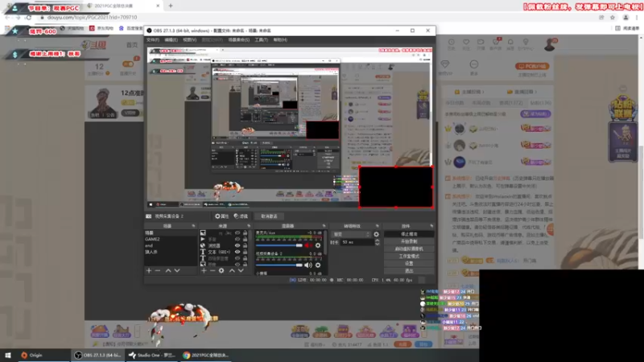Open Filters button in source toolbar

point(241,216)
